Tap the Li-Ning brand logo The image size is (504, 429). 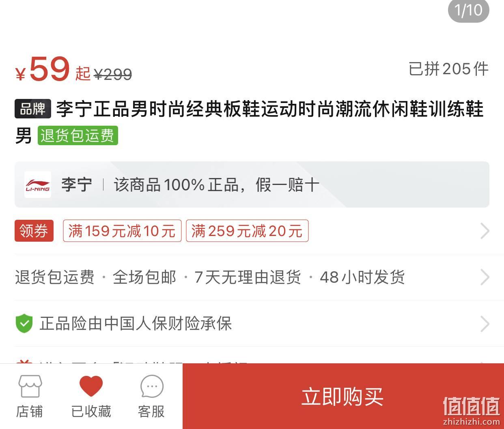pyautogui.click(x=38, y=184)
